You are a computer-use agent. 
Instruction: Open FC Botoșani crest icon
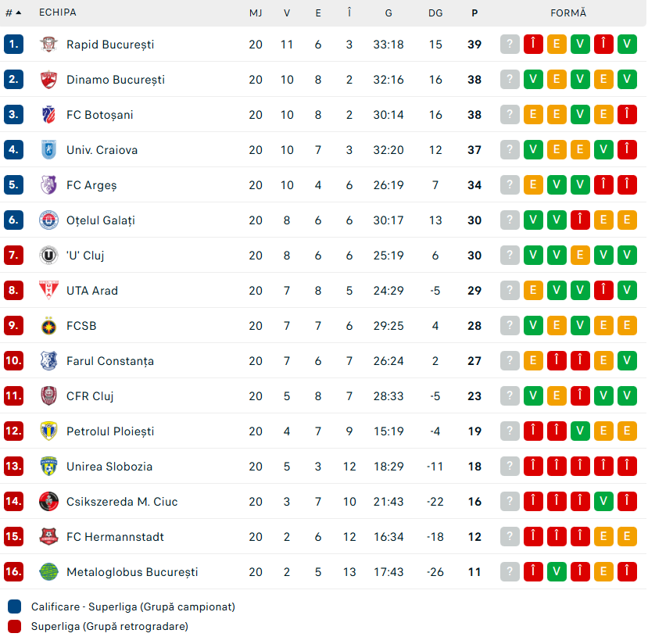[x=48, y=115]
